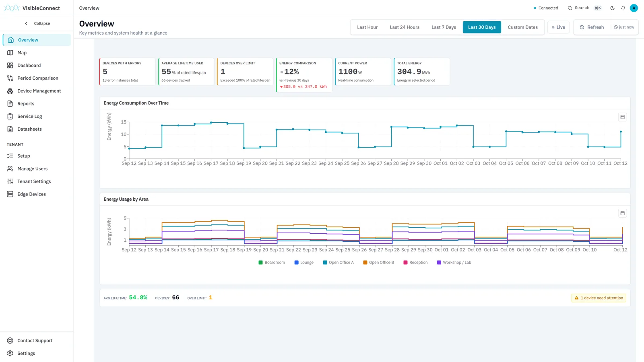This screenshot has height=362, width=644.
Task: Show table view for Energy Consumption chart
Action: pyautogui.click(x=622, y=117)
